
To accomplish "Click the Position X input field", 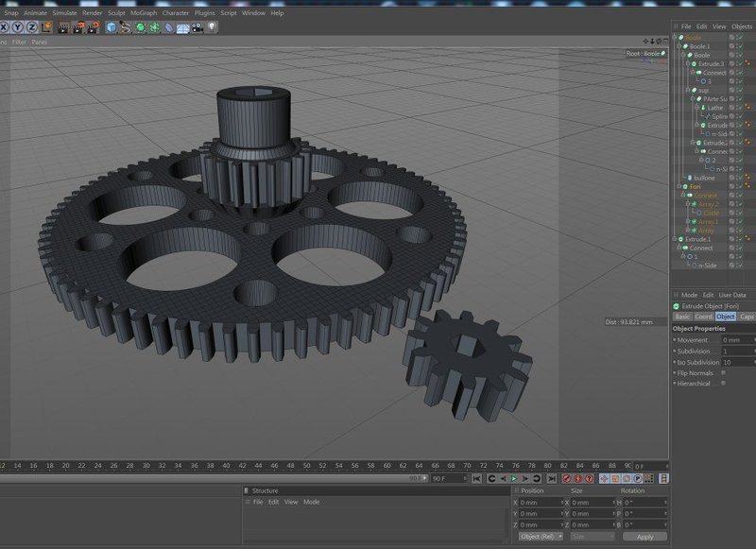I will (x=541, y=503).
